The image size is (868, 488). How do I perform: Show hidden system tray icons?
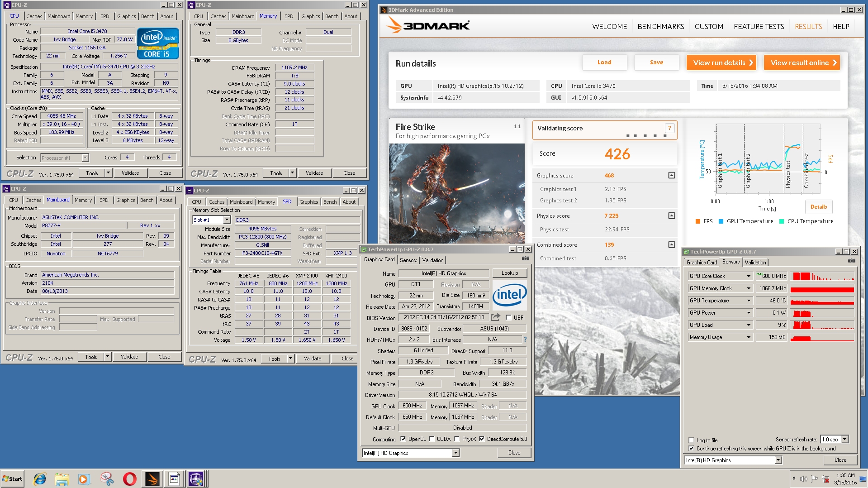coord(794,478)
